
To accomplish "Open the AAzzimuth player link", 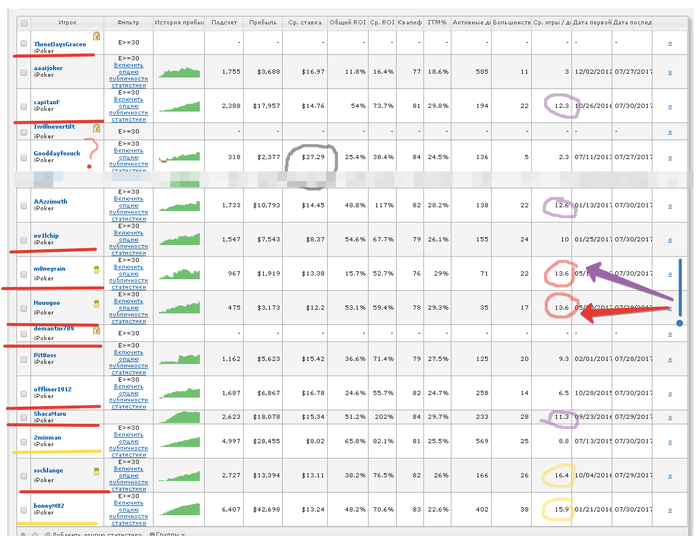I will 50,201.
